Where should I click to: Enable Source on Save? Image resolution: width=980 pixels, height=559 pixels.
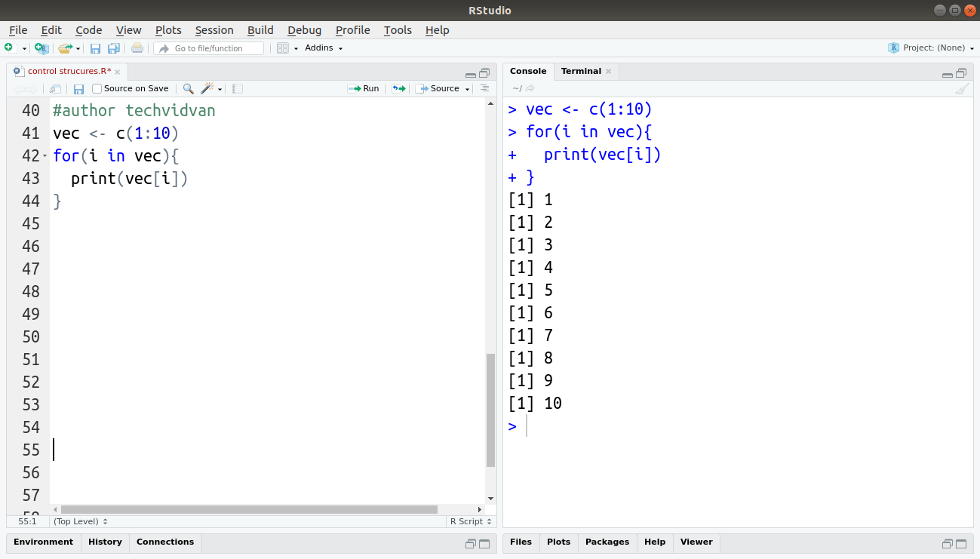point(96,88)
